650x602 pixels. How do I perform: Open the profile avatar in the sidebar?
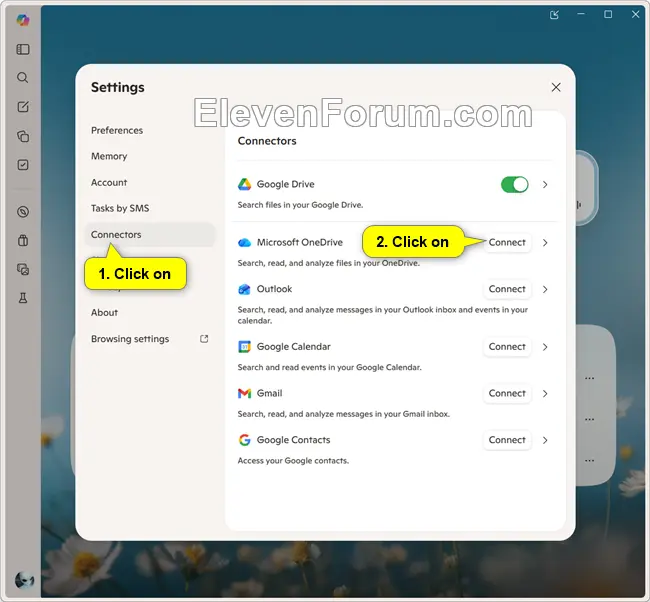tap(24, 580)
